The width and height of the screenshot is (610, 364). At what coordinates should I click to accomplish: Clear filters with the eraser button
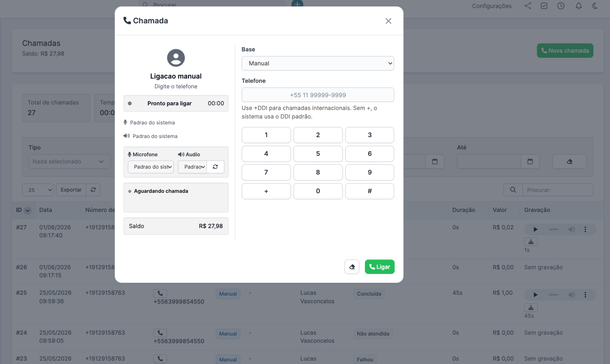click(570, 161)
